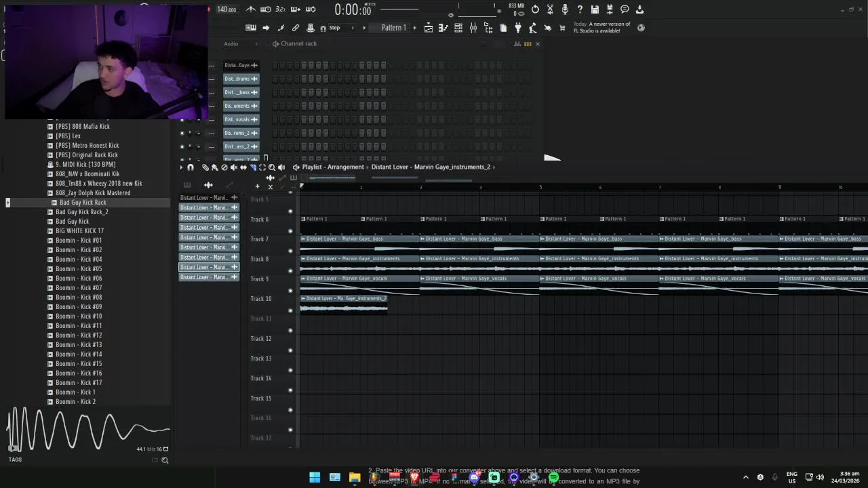Toggle the Track 8 mute dot
Screen dimensions: 868x488
tap(290, 270)
